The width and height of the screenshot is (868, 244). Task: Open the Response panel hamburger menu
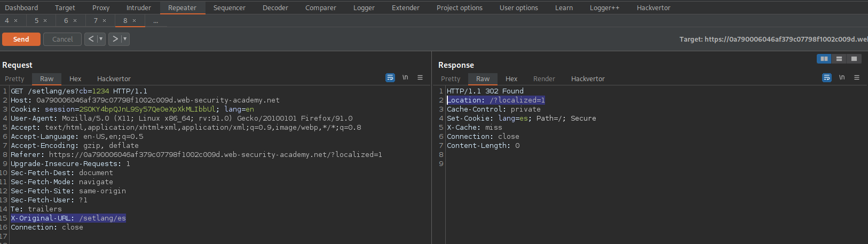click(x=857, y=78)
